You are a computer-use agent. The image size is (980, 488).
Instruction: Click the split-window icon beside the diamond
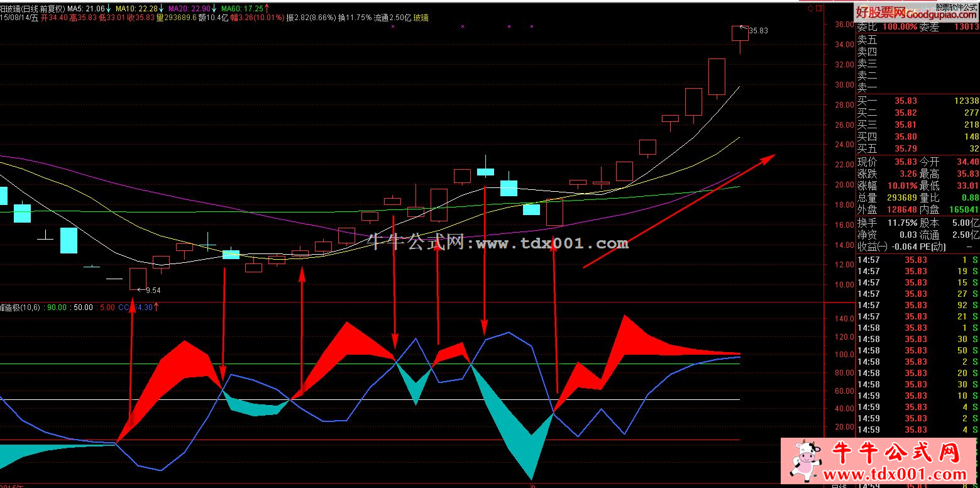click(818, 9)
